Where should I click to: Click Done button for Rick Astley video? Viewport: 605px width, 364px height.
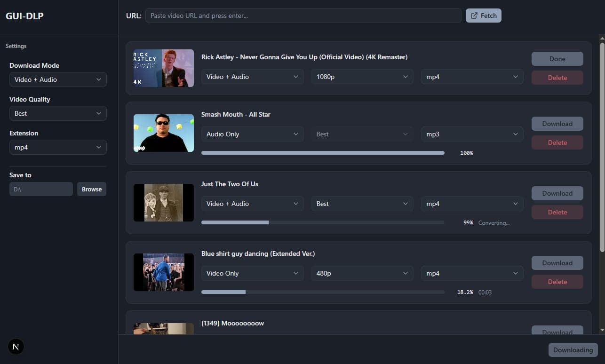click(557, 59)
